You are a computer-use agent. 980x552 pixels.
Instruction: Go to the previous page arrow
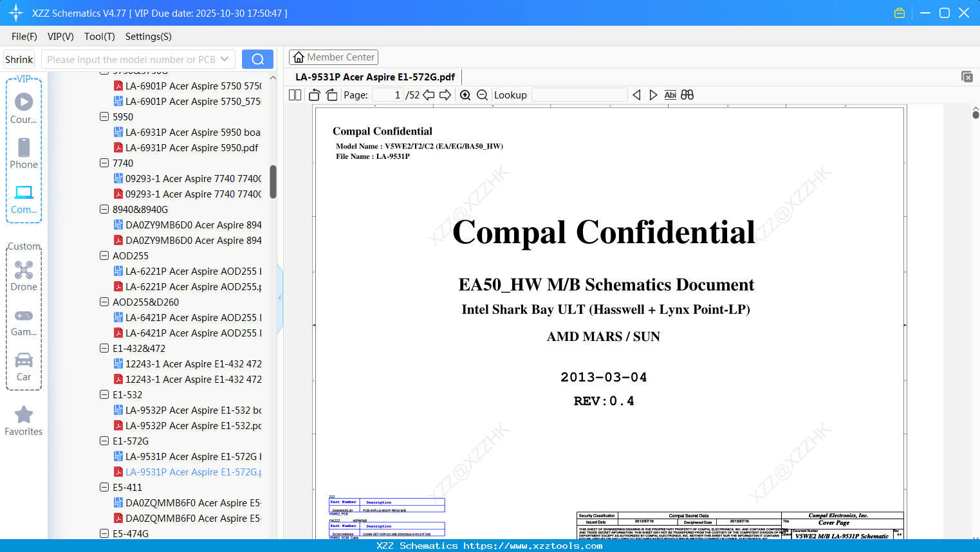[429, 95]
